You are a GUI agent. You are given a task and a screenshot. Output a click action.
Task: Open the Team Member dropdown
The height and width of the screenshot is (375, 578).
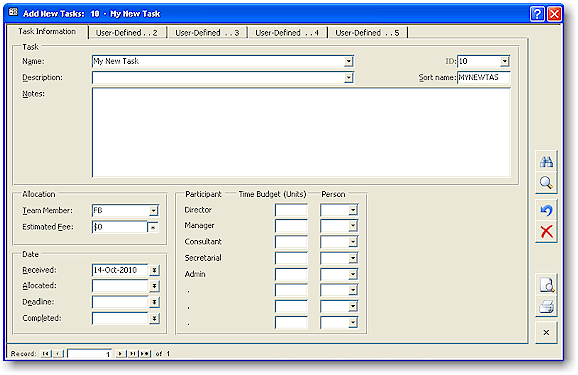click(x=153, y=211)
